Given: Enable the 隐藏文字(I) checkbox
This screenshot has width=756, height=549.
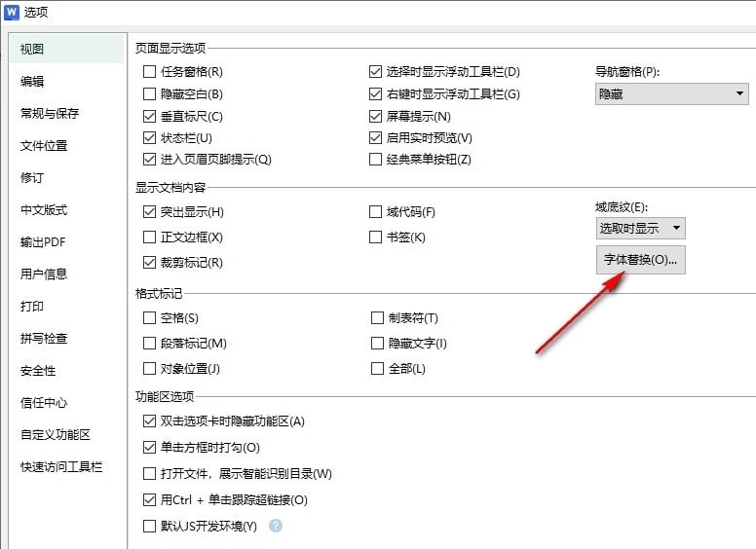Looking at the screenshot, I should pyautogui.click(x=377, y=343).
